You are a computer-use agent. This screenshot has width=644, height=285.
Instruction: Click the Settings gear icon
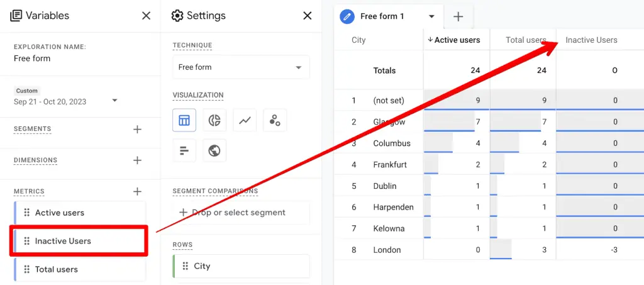click(x=177, y=16)
